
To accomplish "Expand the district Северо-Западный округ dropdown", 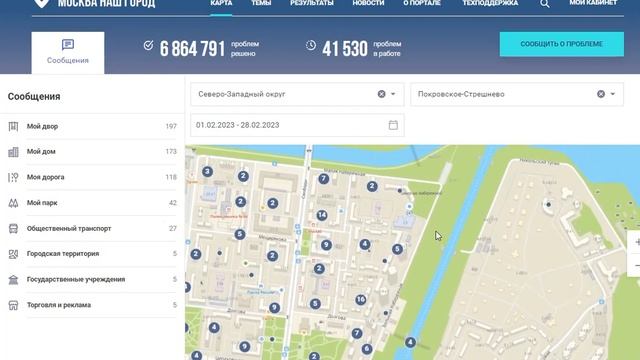I will (393, 94).
